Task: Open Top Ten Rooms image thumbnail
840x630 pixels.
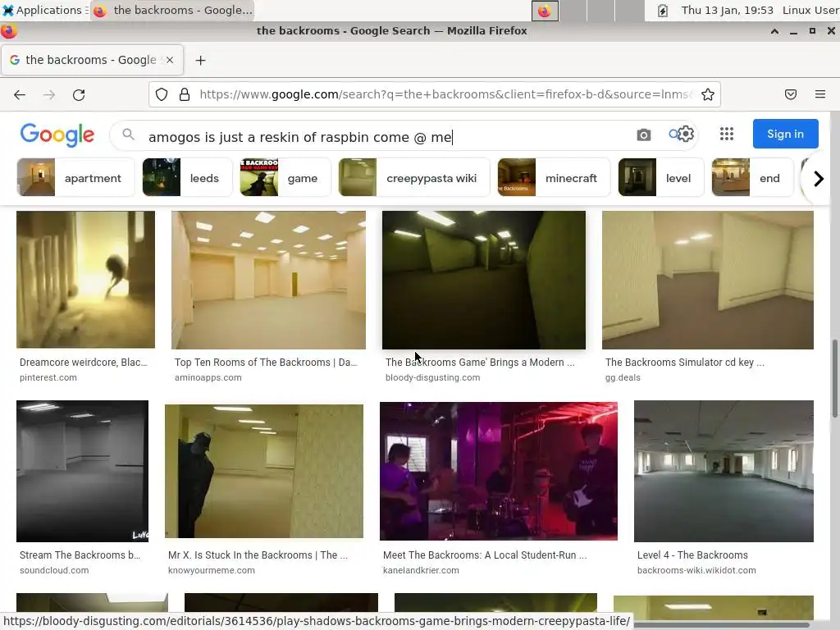Action: coord(268,280)
